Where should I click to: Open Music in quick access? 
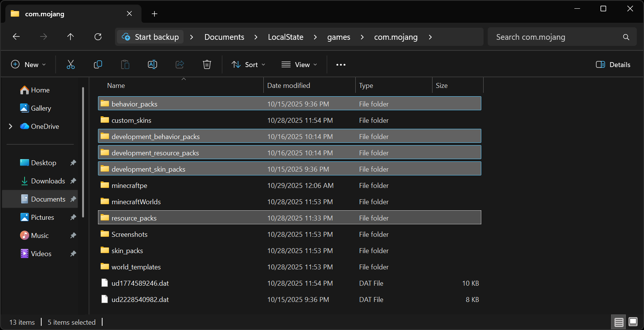point(34,235)
